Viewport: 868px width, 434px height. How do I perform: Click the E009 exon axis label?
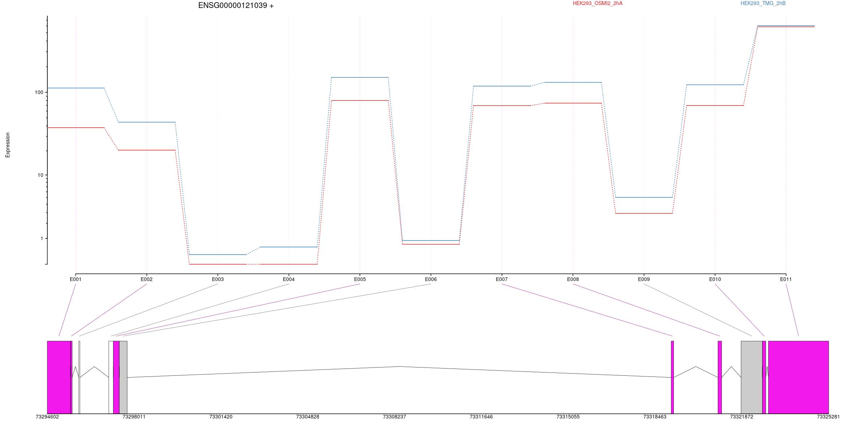coord(644,279)
